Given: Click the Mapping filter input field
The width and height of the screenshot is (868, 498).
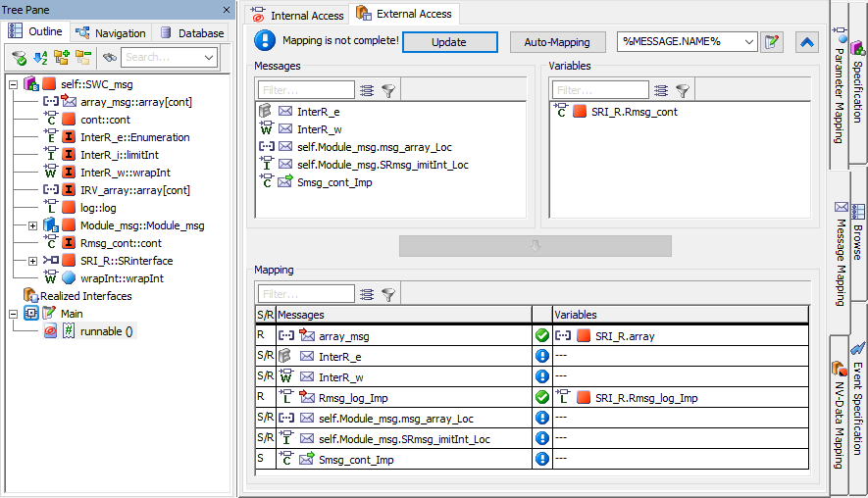Looking at the screenshot, I should pos(306,294).
